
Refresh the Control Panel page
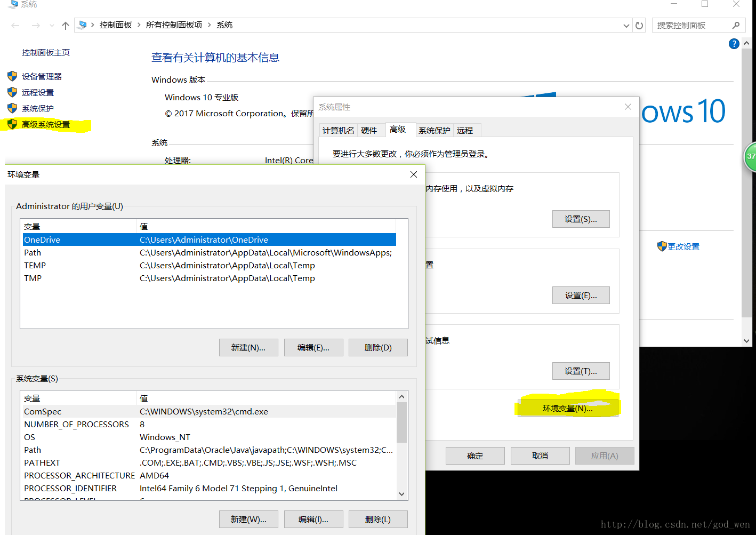point(639,25)
